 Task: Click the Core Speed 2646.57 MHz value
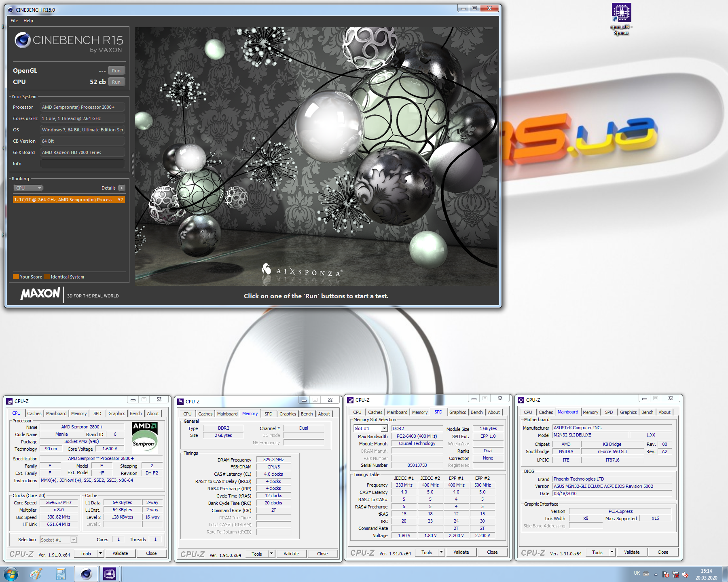(59, 502)
